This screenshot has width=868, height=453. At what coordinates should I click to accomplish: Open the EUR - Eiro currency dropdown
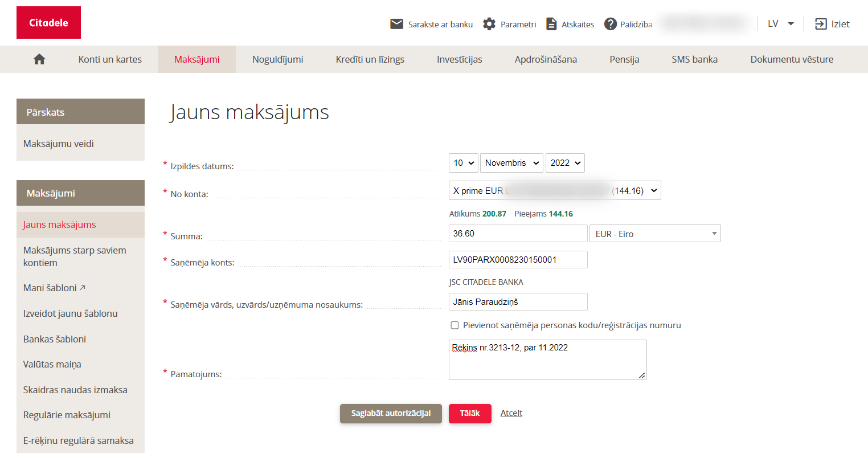(655, 234)
